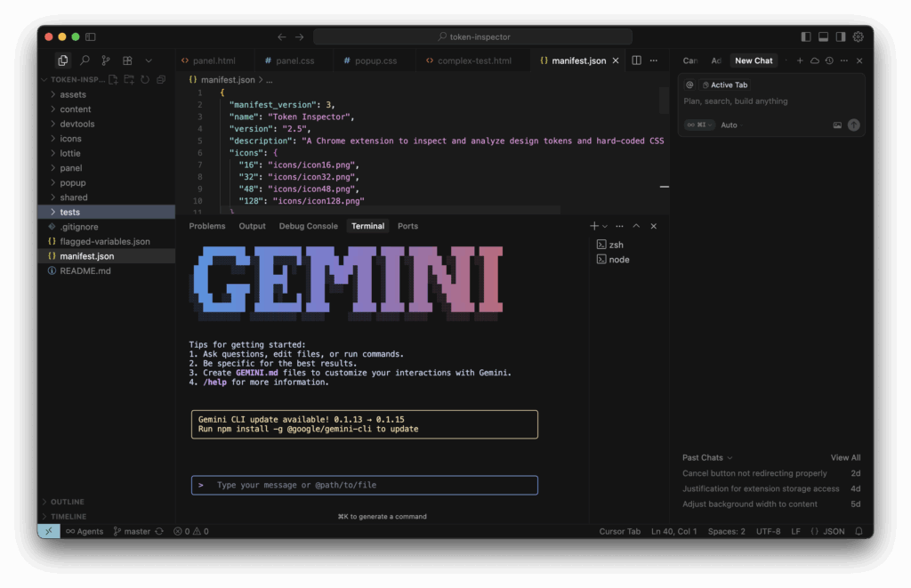Toggle the primary sidebar layout button
The image size is (911, 588).
point(806,36)
